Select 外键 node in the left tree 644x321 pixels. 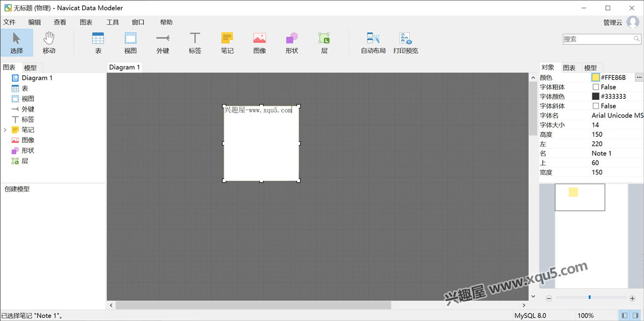point(28,109)
